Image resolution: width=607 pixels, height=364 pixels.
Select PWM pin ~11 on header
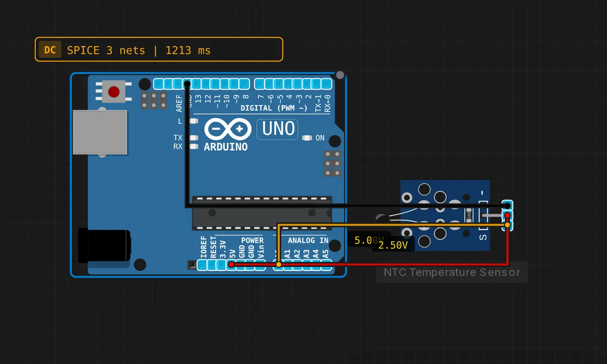point(215,84)
